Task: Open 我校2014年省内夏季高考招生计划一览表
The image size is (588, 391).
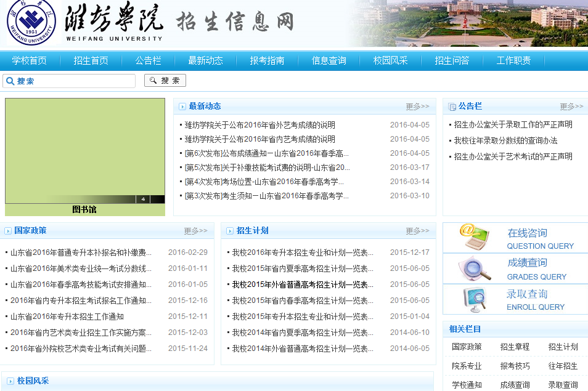Action: [x=303, y=333]
